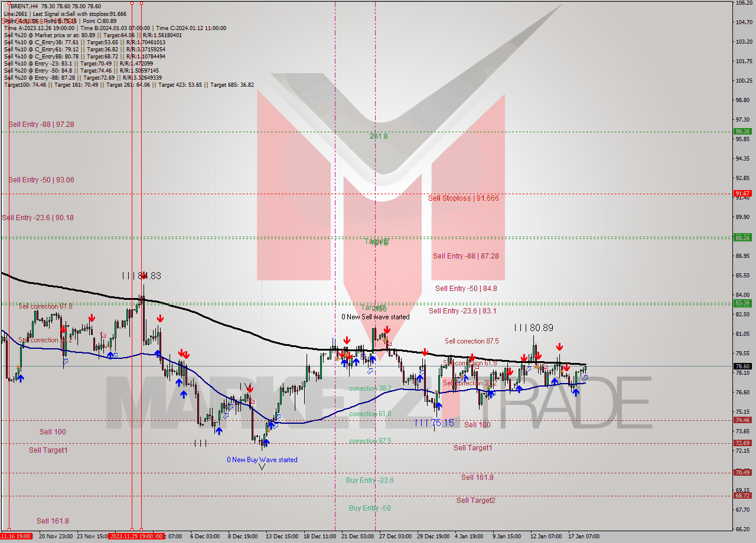
Task: Click the red 72.69 price tag
Action: coord(742,443)
